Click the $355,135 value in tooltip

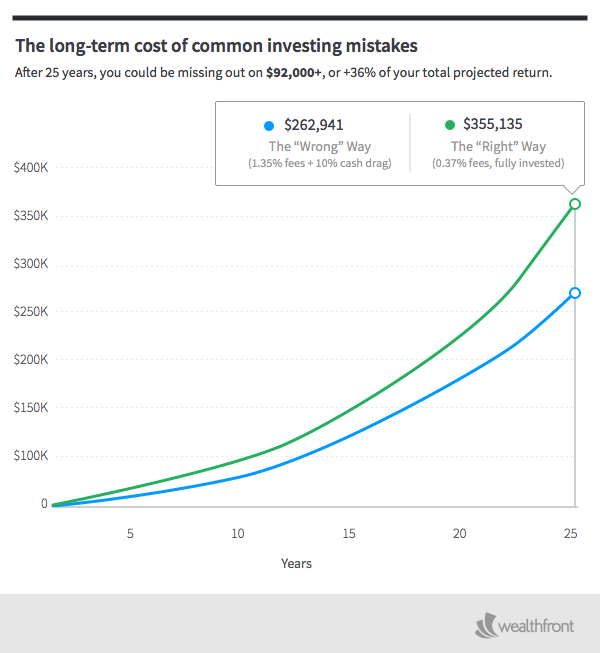tap(498, 126)
